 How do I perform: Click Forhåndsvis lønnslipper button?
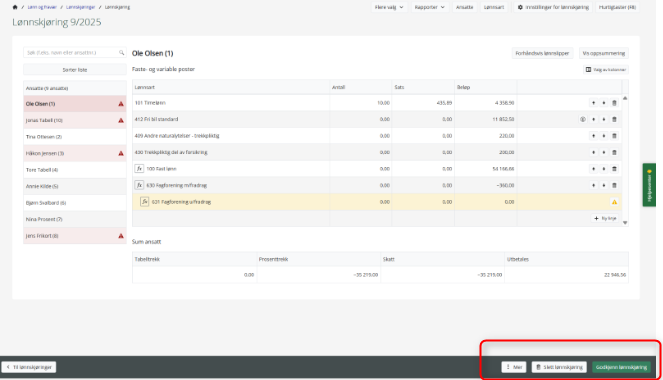click(542, 53)
